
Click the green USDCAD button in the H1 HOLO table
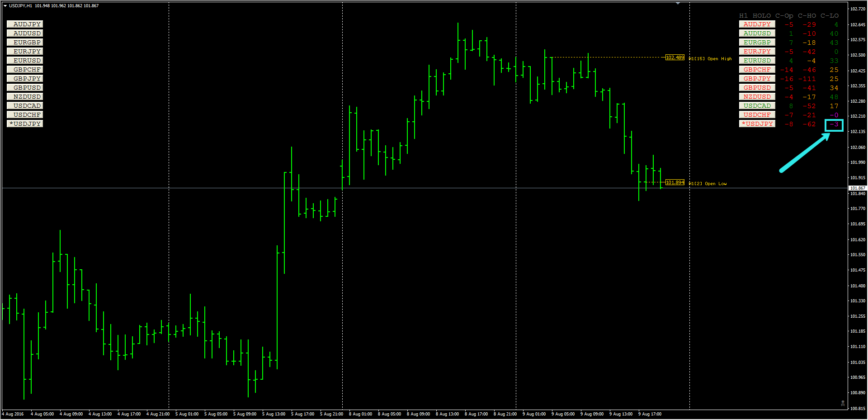[757, 105]
